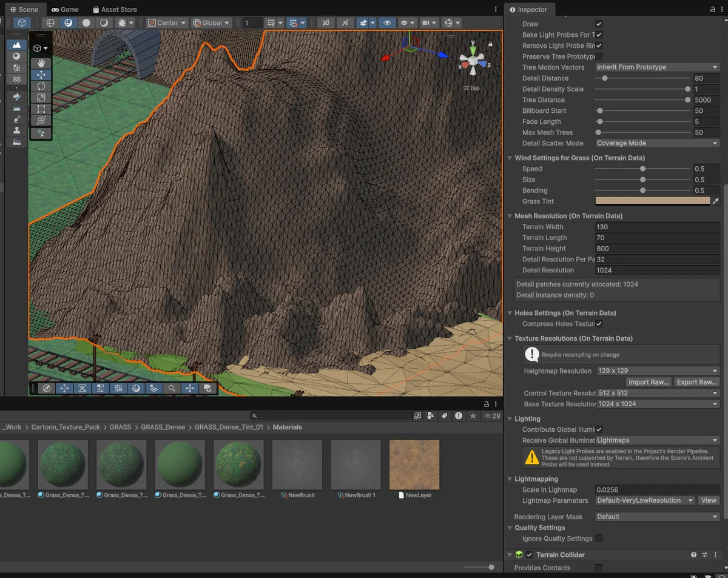Select the NewLayer asset thumbnail
Image resolution: width=728 pixels, height=578 pixels.
coord(414,465)
